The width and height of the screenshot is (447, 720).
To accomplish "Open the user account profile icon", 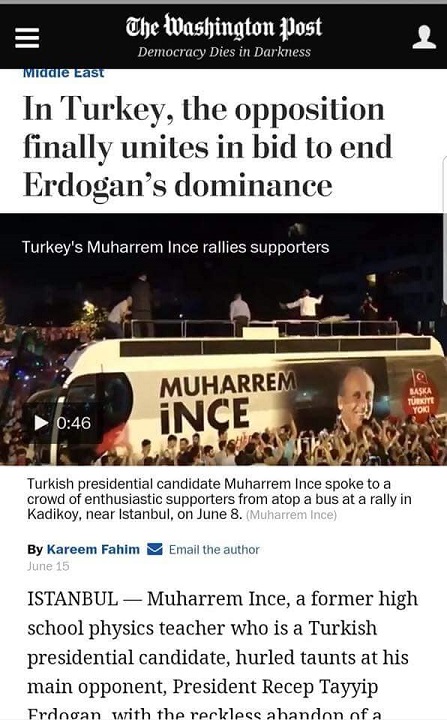I will click(x=424, y=37).
